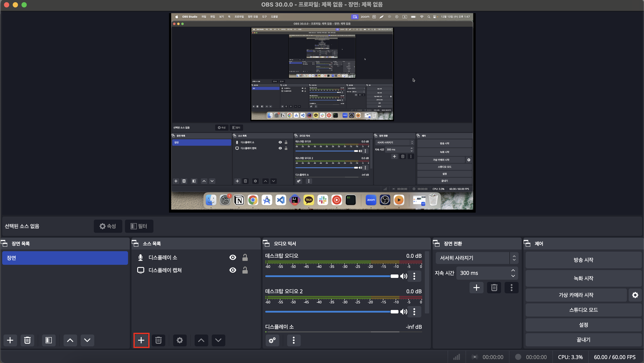Remove selected source with trash icon
644x363 pixels.
(x=158, y=340)
